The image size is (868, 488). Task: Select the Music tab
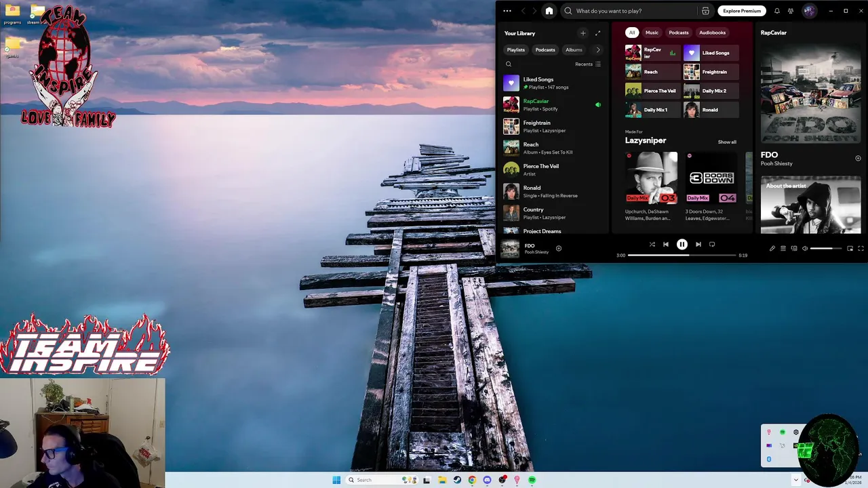pyautogui.click(x=652, y=33)
